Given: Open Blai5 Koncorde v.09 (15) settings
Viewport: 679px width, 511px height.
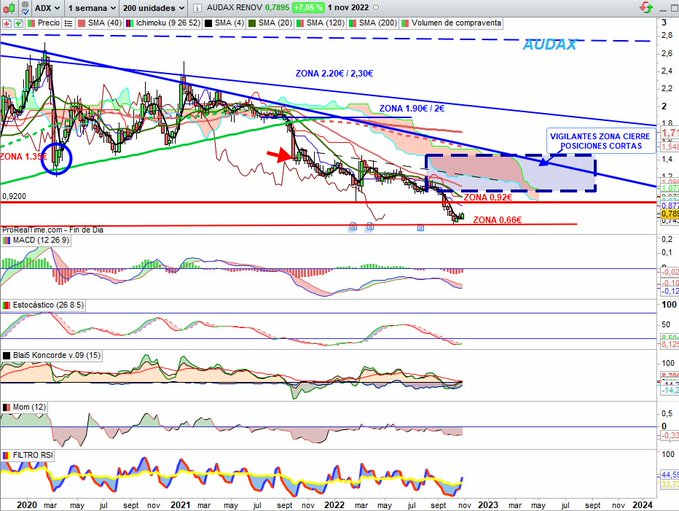Looking at the screenshot, I should (57, 355).
